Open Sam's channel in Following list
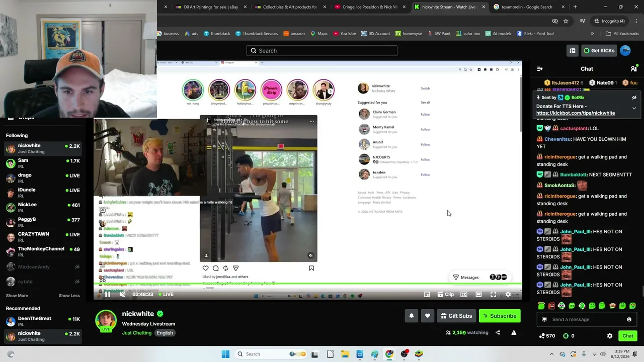Image resolution: width=644 pixels, height=362 pixels. tap(43, 163)
